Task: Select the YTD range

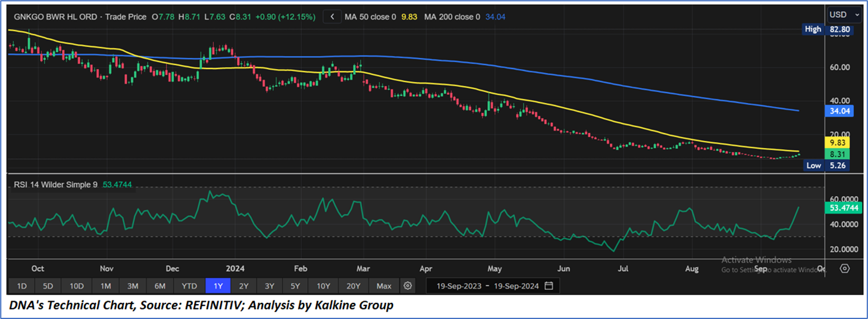Action: coord(189,286)
